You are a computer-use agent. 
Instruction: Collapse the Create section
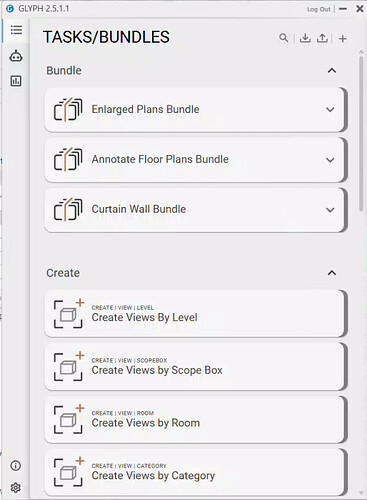pos(332,273)
